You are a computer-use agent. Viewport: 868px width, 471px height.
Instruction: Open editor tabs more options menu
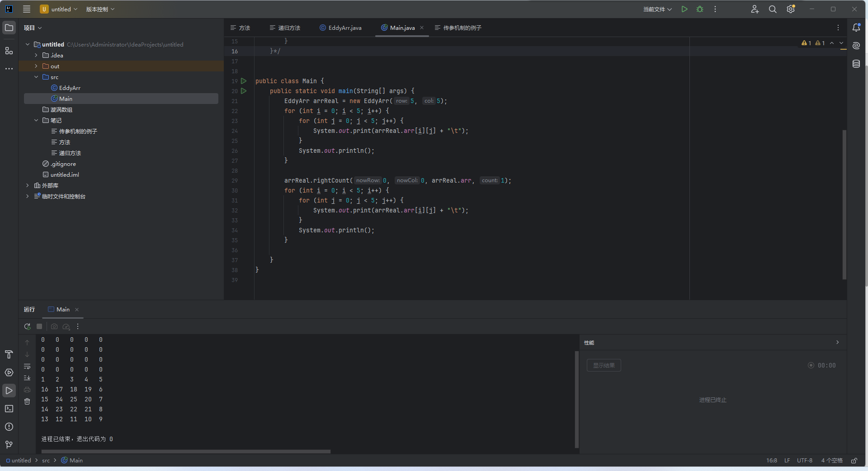838,28
